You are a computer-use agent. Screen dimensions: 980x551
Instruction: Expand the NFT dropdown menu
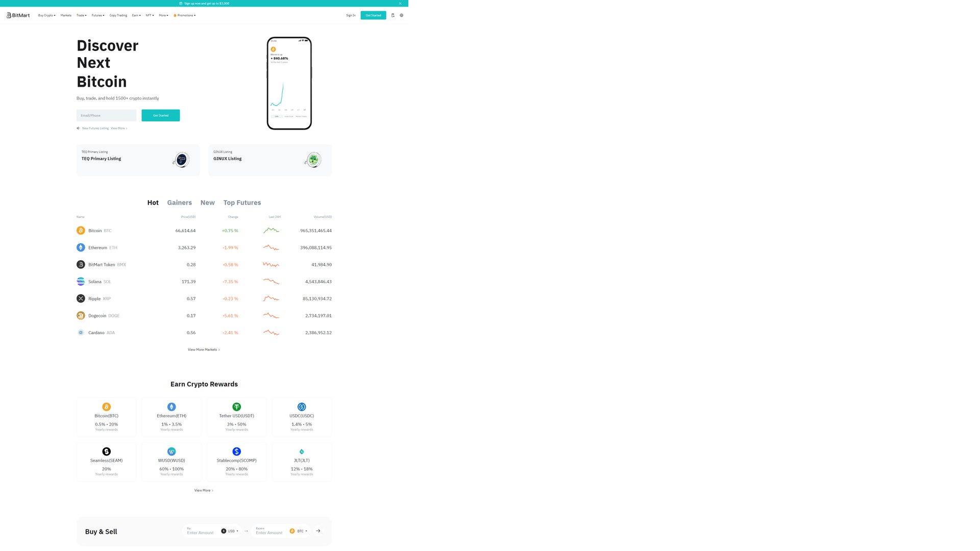pos(150,15)
